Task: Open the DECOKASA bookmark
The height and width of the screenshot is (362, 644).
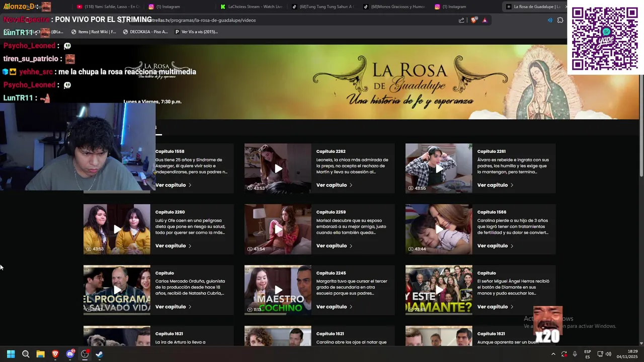Action: (145, 32)
